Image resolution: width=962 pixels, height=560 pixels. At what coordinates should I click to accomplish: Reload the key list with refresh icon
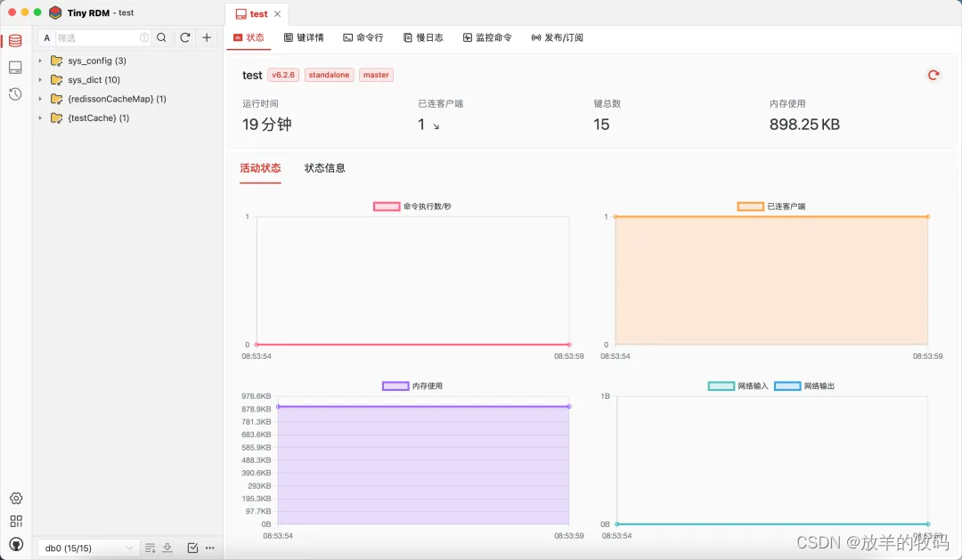(x=184, y=37)
